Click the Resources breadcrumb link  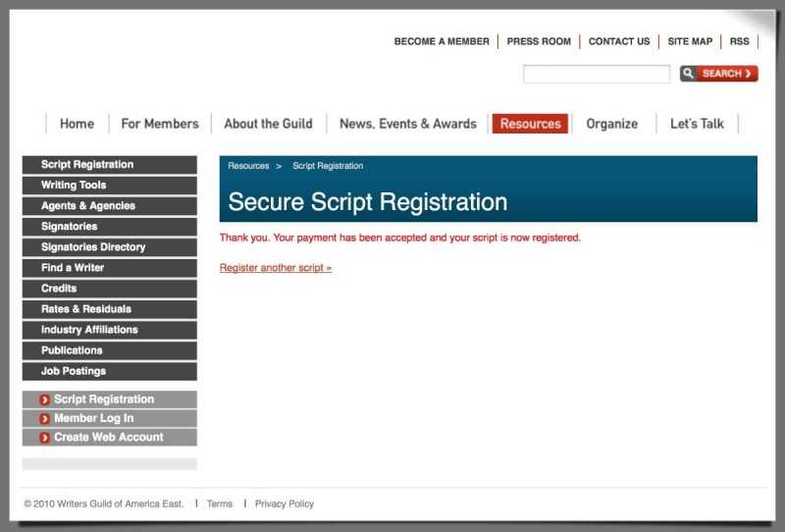point(248,166)
